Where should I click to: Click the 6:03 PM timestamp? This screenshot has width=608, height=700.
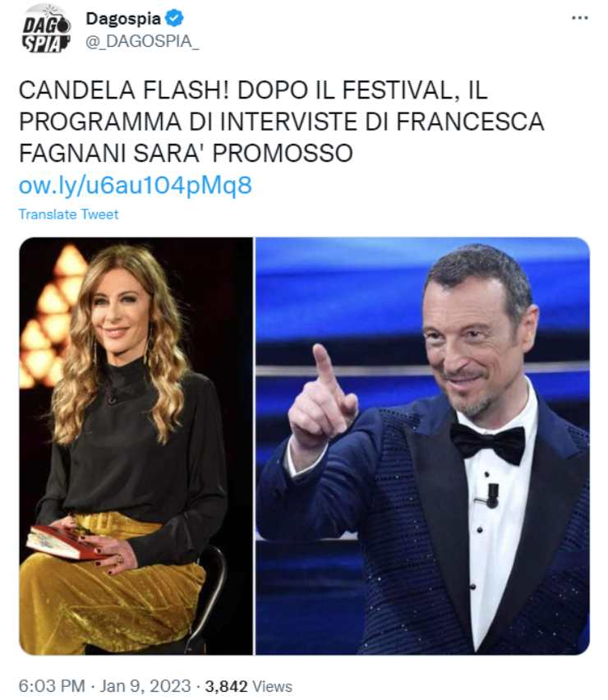[x=52, y=686]
